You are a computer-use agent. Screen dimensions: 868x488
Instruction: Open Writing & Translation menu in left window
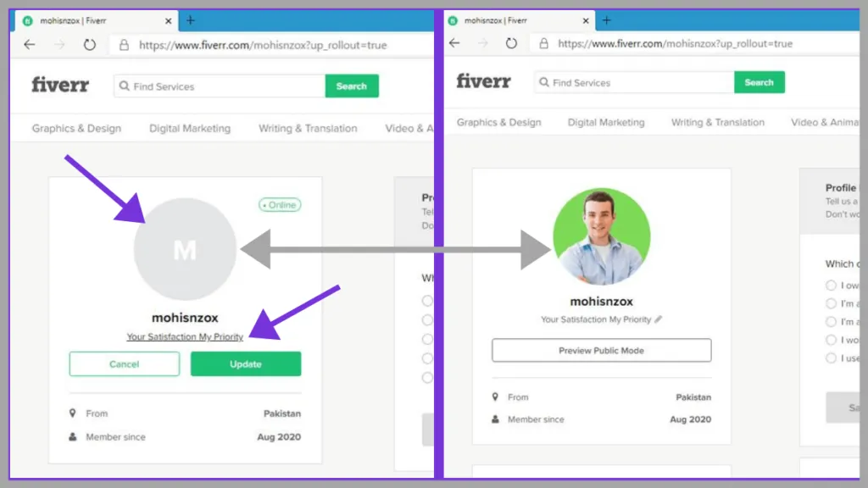[x=308, y=129]
